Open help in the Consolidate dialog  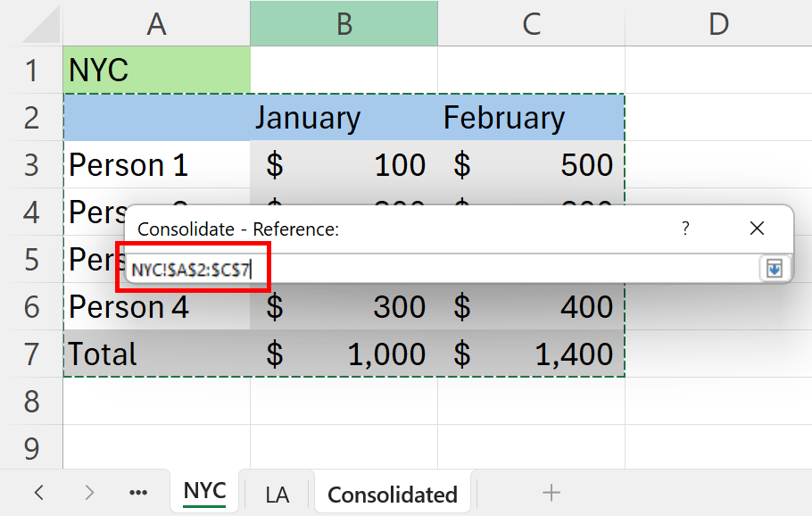point(685,228)
